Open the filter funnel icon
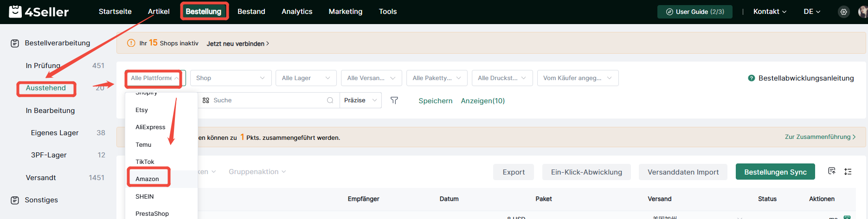Image resolution: width=868 pixels, height=219 pixels. click(394, 100)
